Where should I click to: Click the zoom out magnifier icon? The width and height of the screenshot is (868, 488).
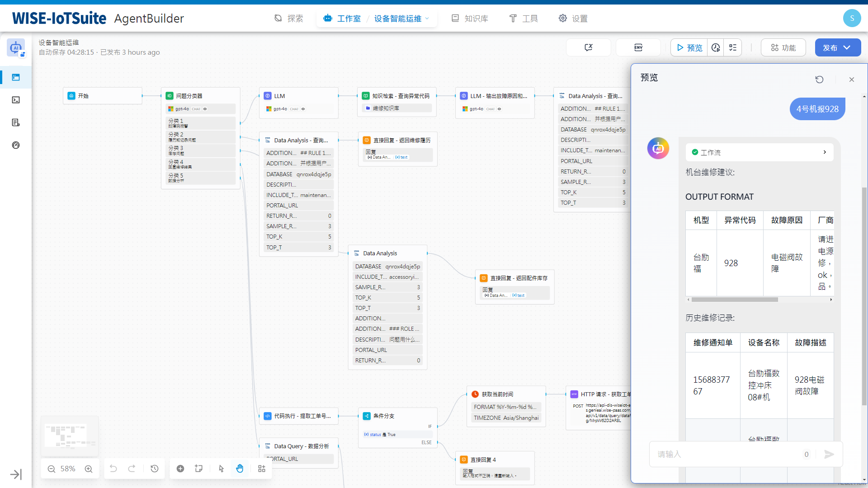(52, 469)
